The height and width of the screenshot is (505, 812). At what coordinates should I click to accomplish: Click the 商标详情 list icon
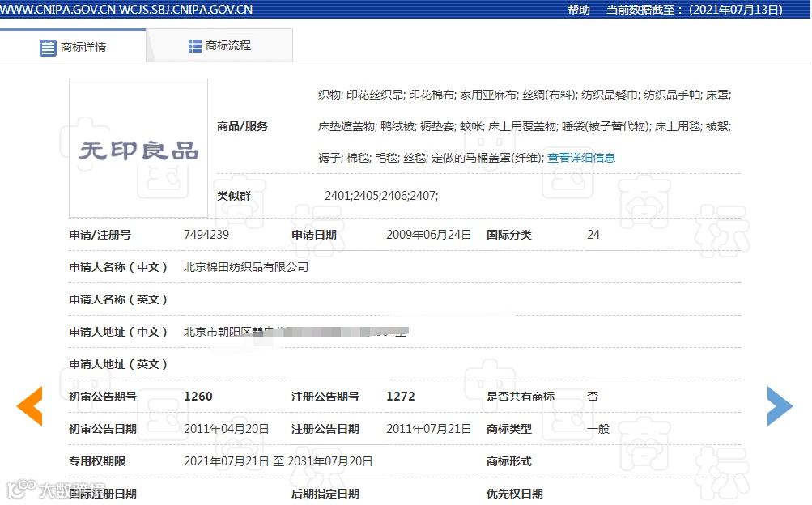click(x=48, y=48)
